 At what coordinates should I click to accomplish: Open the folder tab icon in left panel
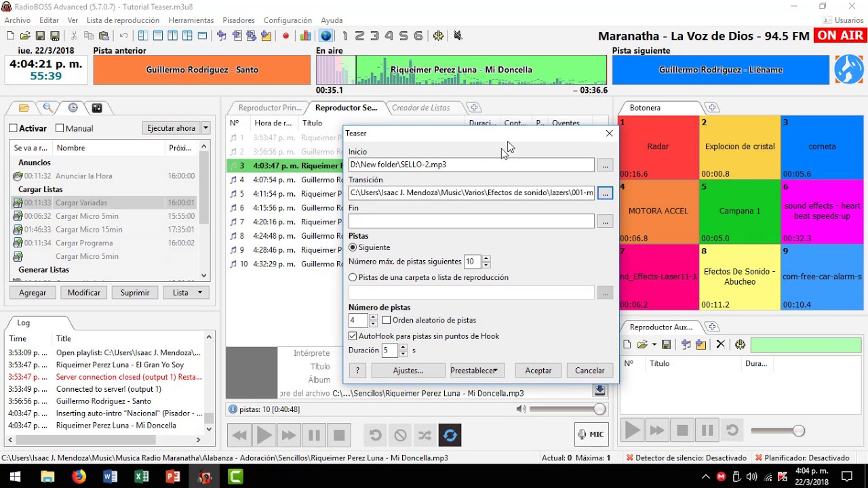pyautogui.click(x=24, y=108)
